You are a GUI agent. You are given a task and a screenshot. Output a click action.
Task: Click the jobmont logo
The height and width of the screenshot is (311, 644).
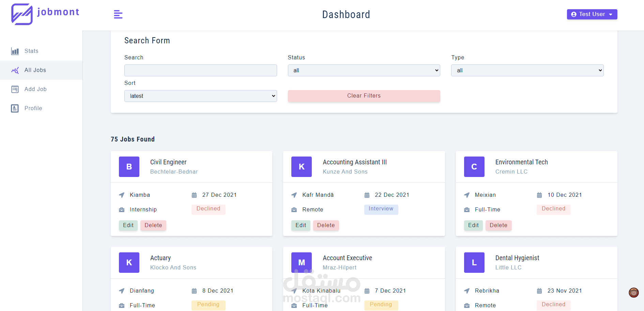45,14
